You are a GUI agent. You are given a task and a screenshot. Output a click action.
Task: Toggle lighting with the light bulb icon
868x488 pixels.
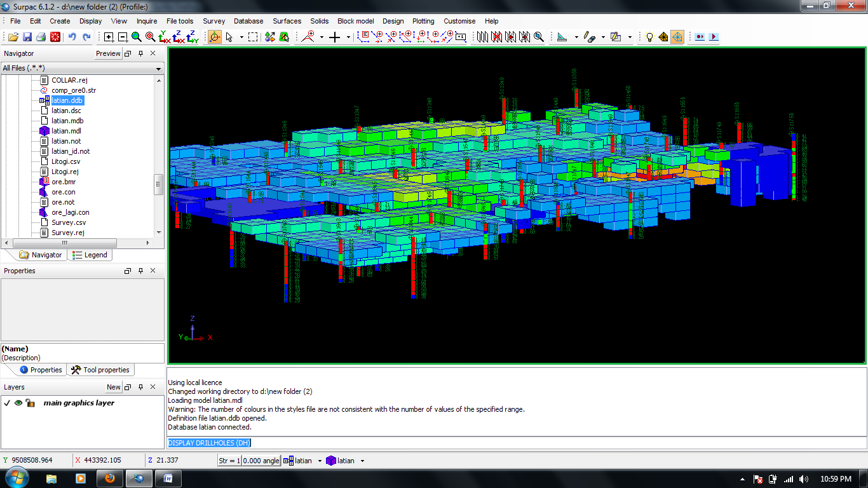(649, 37)
